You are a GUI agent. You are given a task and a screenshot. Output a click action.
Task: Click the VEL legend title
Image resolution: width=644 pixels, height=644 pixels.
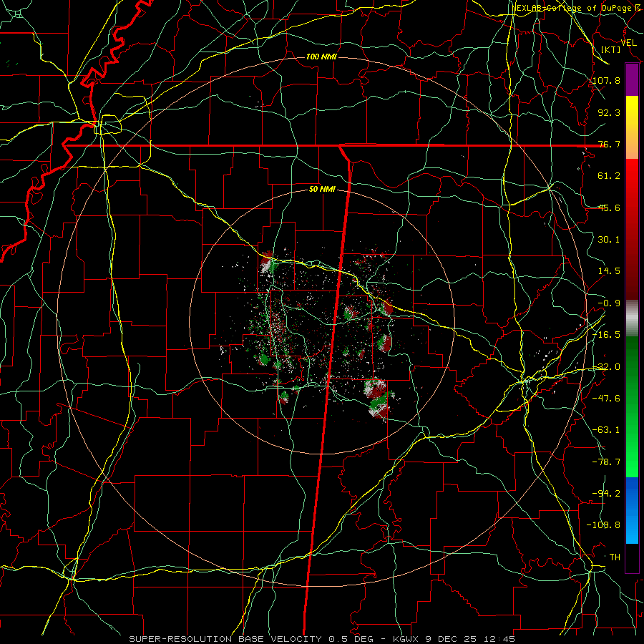click(x=629, y=42)
